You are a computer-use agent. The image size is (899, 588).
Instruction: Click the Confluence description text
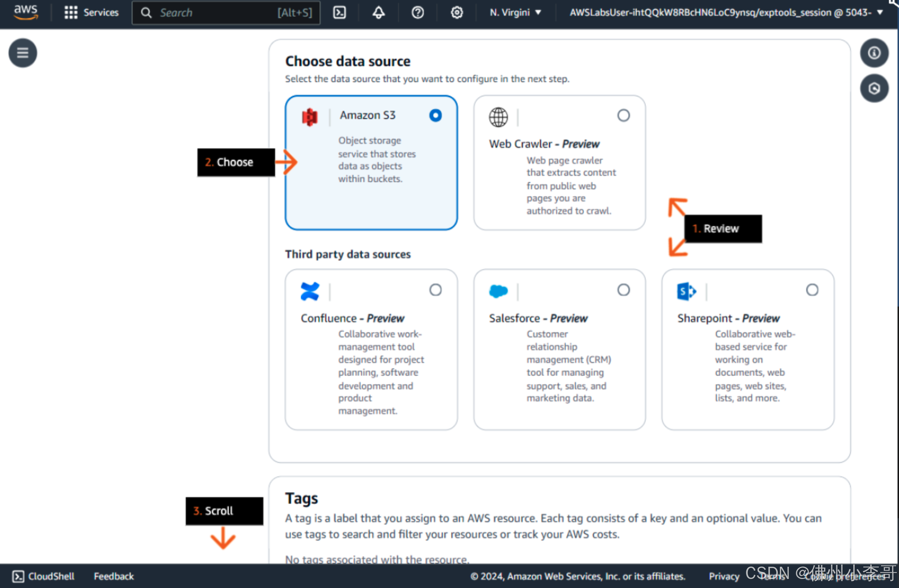pos(381,372)
